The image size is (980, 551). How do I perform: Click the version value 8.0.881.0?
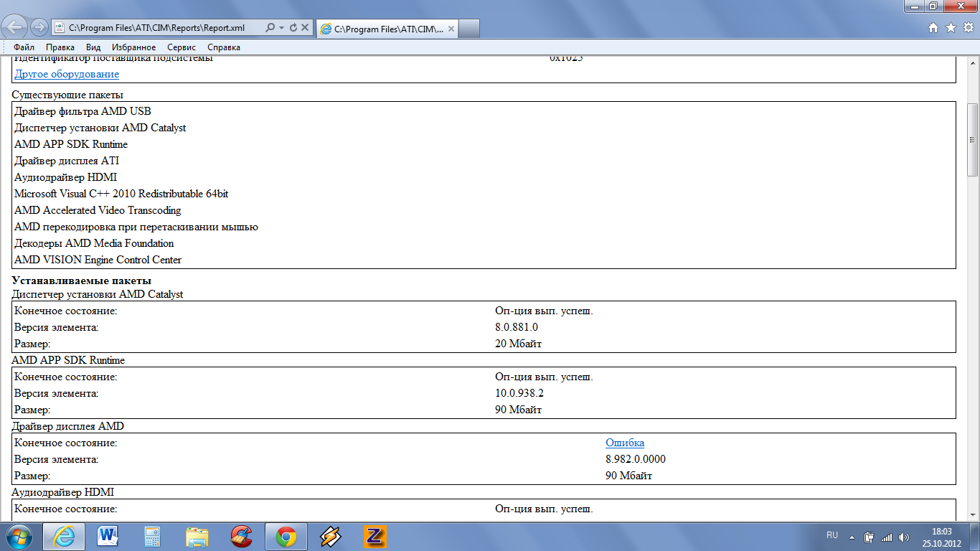point(517,327)
